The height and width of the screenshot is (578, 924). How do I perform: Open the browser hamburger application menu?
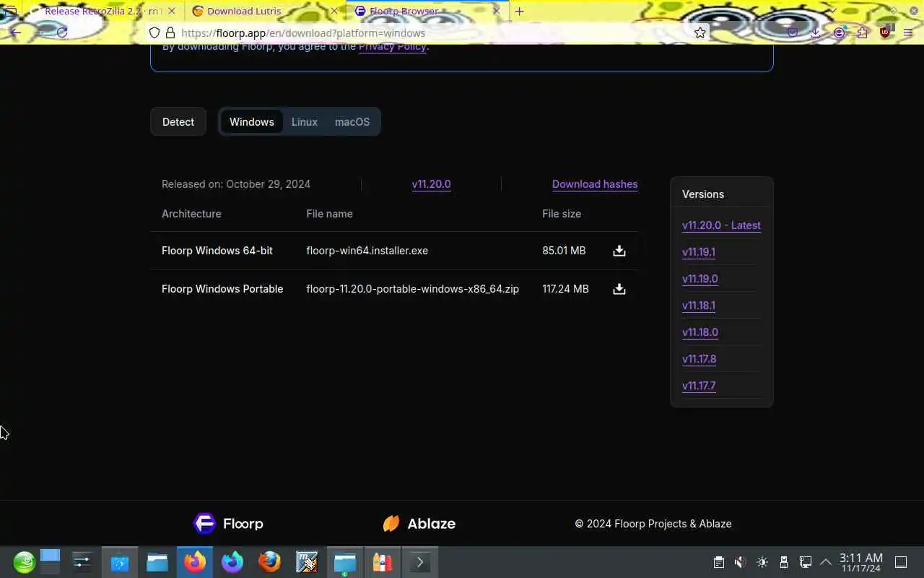point(908,33)
